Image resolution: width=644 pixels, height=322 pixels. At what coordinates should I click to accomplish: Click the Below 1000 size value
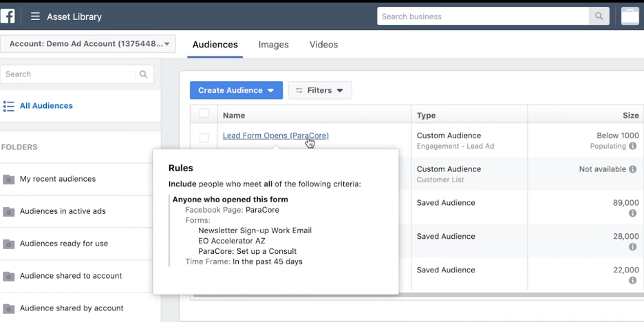point(618,136)
